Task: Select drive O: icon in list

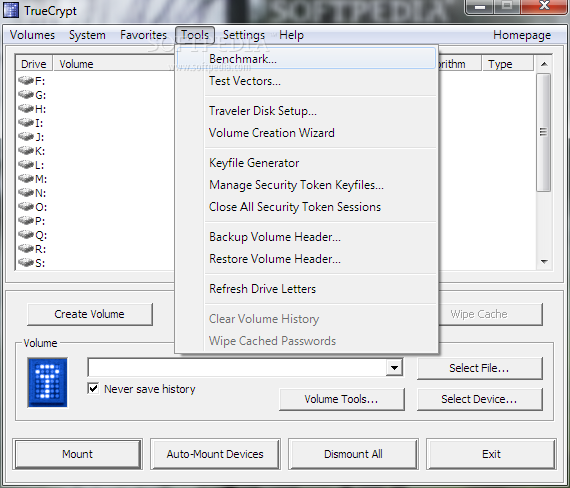Action: tap(25, 206)
